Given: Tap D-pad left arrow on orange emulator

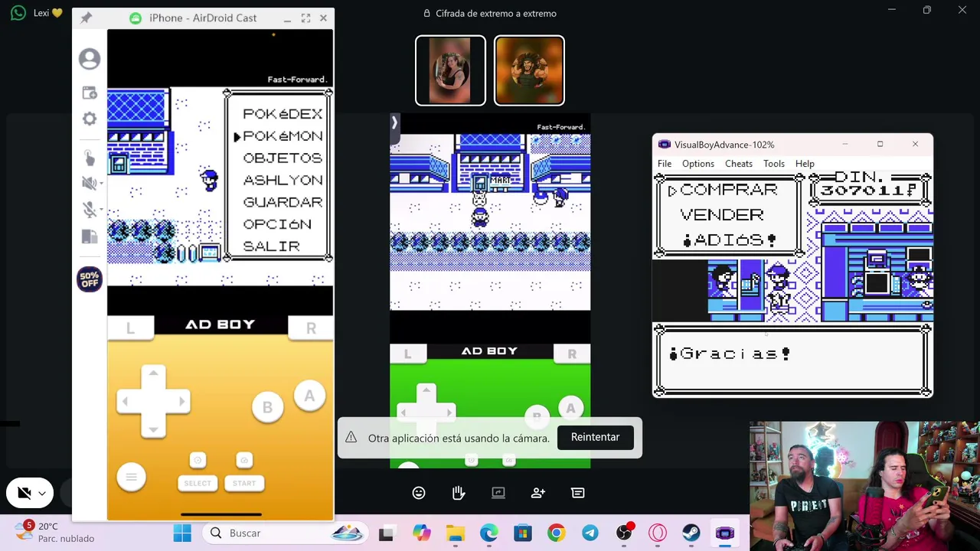Looking at the screenshot, I should coord(126,401).
